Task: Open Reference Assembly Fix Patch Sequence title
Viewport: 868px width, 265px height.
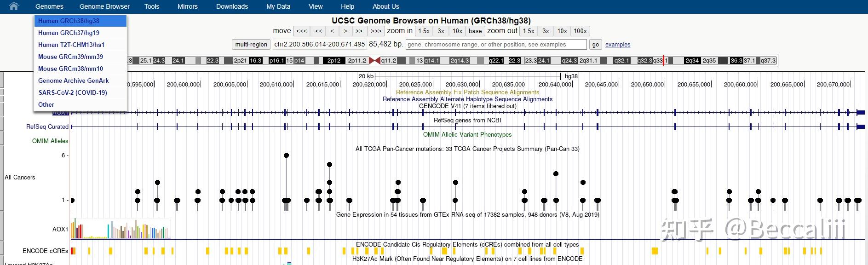Action: pyautogui.click(x=467, y=92)
